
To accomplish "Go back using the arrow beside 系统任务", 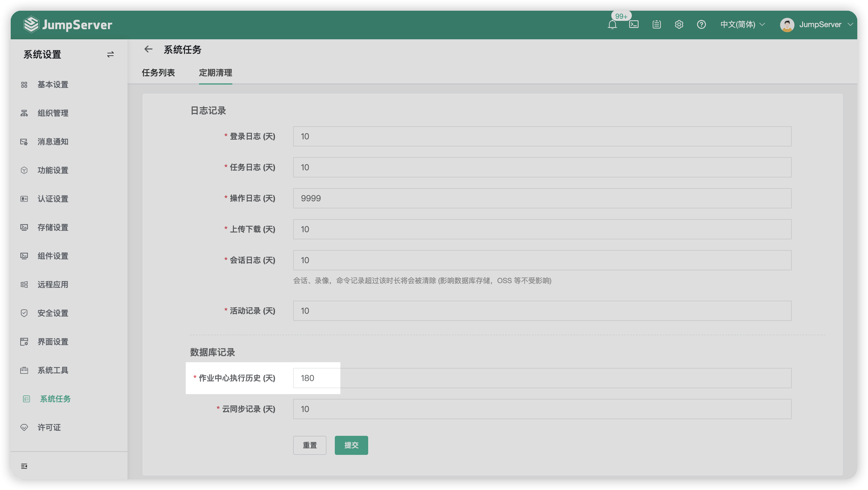I will [x=148, y=49].
